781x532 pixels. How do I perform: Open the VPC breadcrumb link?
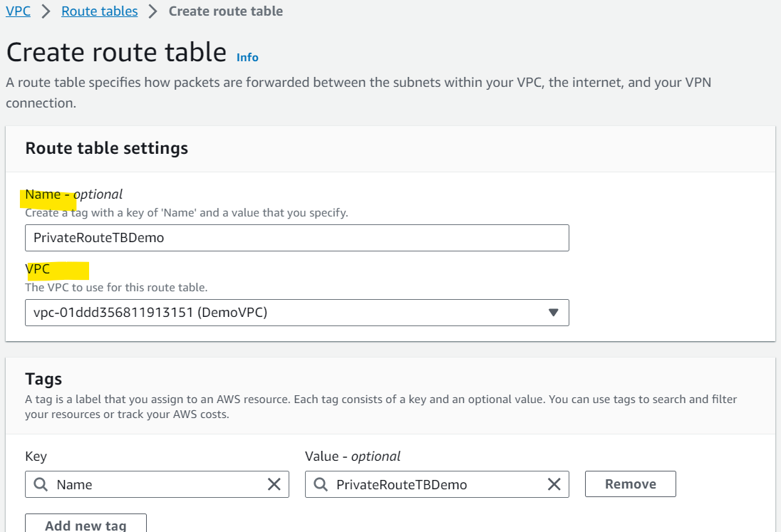pos(18,11)
